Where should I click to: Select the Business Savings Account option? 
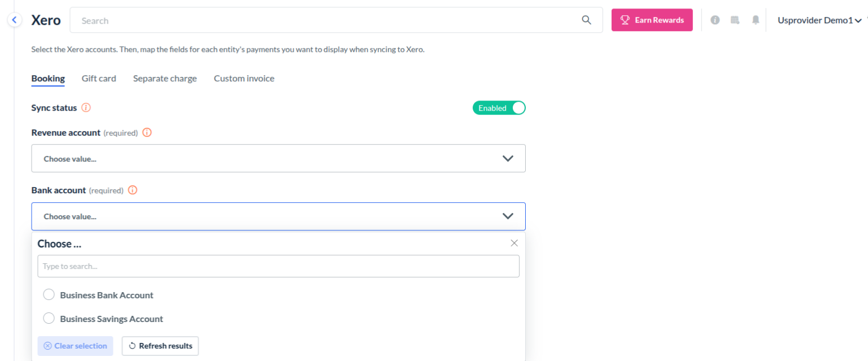click(49, 319)
